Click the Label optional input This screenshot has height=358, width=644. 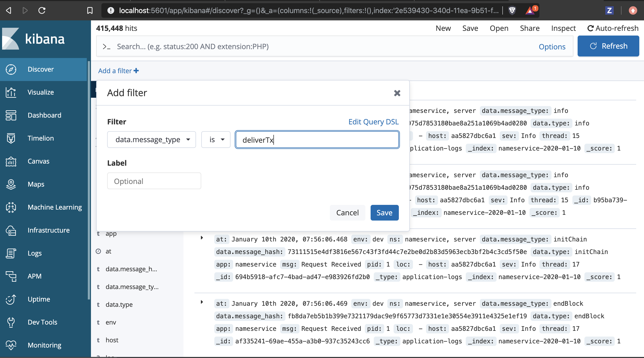[154, 181]
